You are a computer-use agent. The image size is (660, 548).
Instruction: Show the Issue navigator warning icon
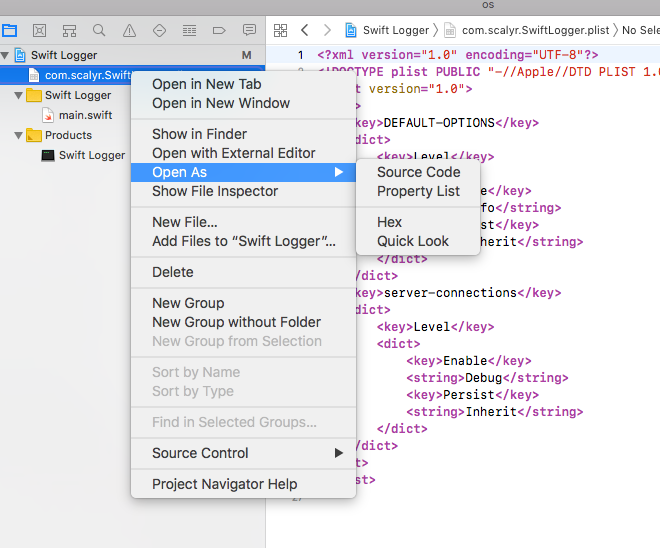tap(129, 31)
